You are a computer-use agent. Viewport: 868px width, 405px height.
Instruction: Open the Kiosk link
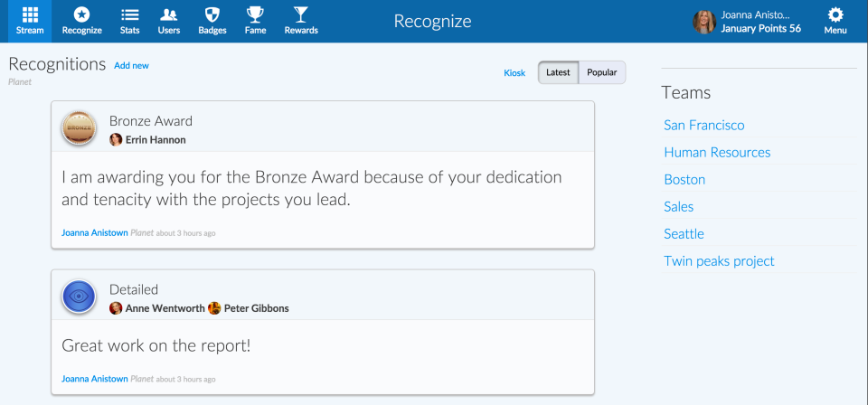point(514,72)
